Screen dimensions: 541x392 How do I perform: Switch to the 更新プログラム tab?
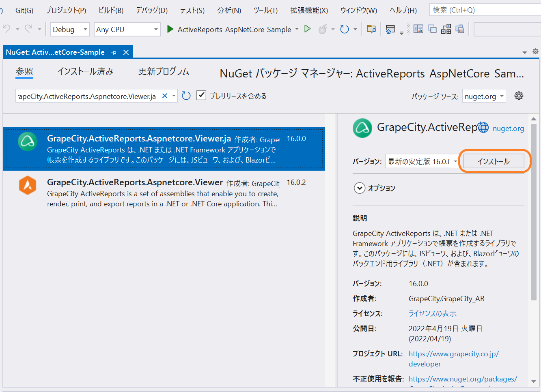coord(164,71)
